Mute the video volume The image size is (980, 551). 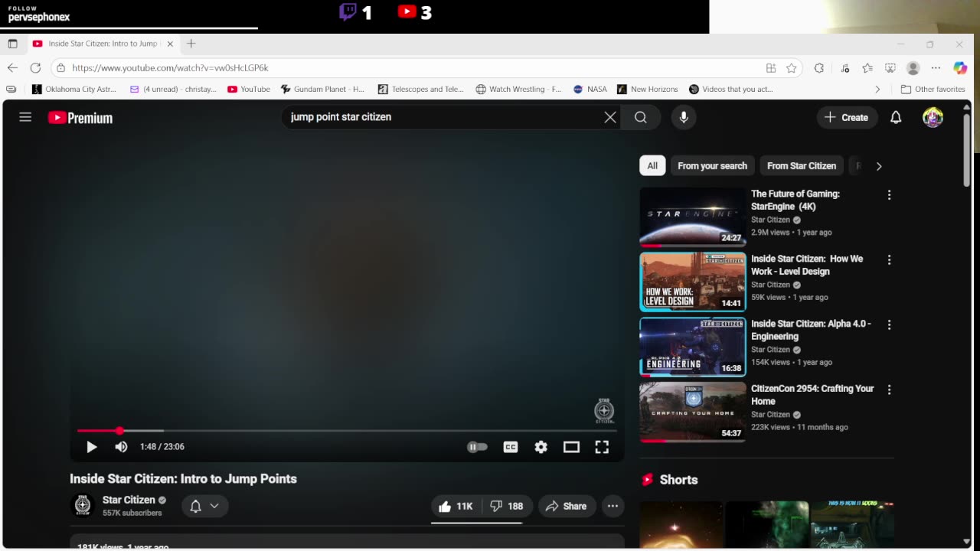pyautogui.click(x=121, y=447)
